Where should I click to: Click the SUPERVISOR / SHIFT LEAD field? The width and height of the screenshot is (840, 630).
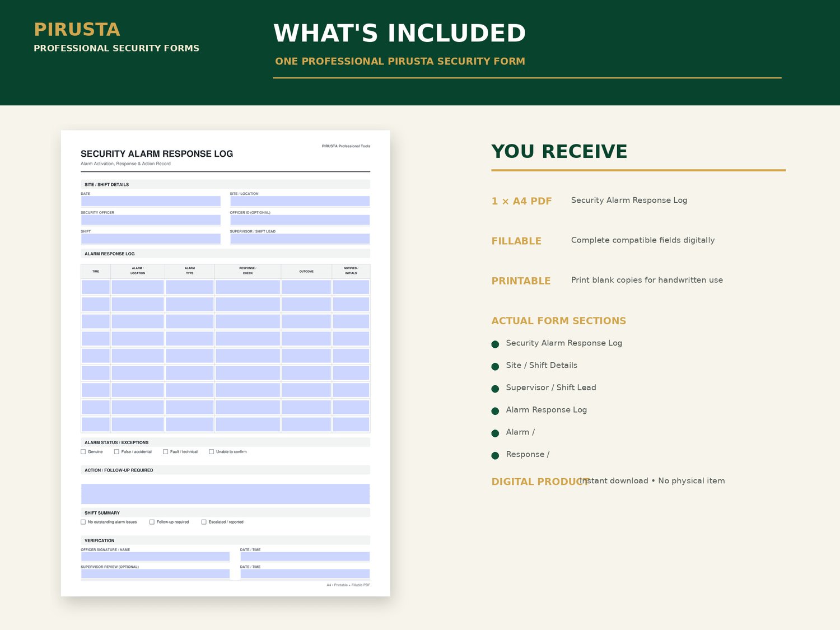click(300, 239)
